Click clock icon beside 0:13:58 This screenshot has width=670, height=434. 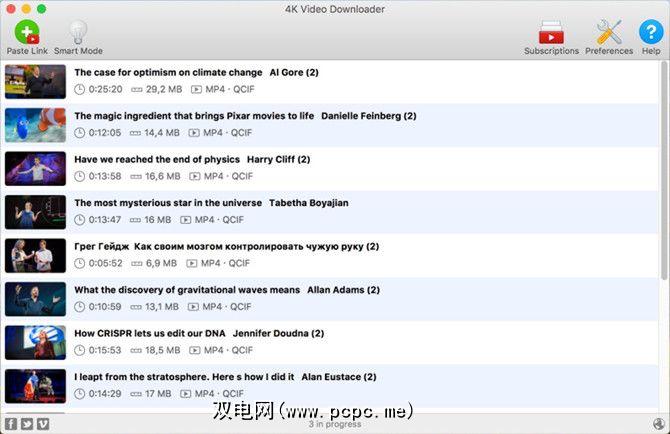[79, 176]
